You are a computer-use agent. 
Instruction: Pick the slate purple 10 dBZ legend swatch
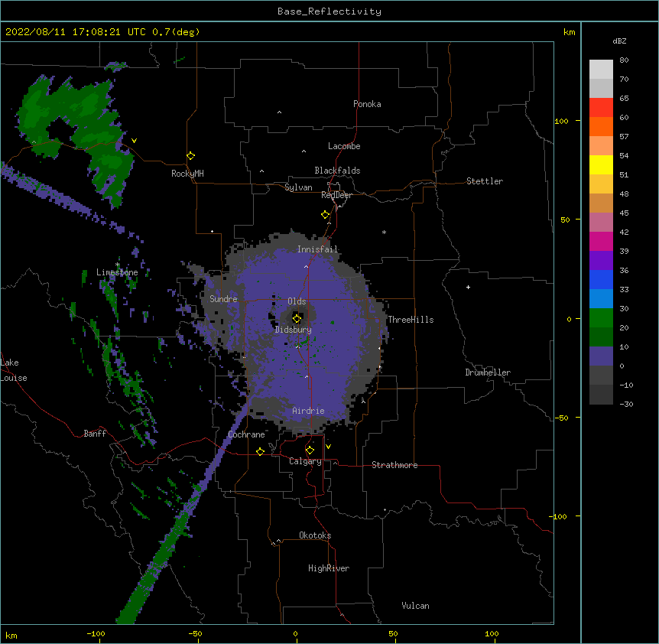coord(601,356)
